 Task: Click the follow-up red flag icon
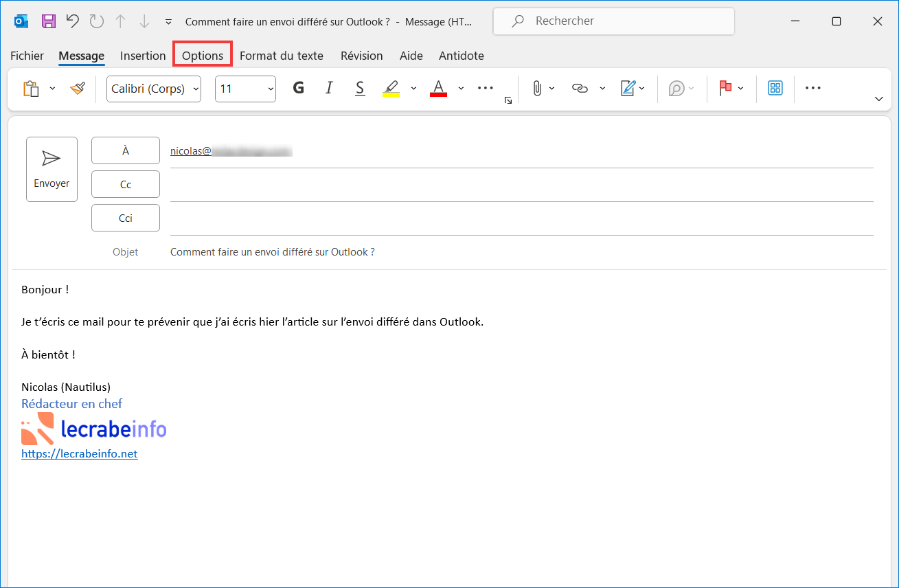point(725,89)
